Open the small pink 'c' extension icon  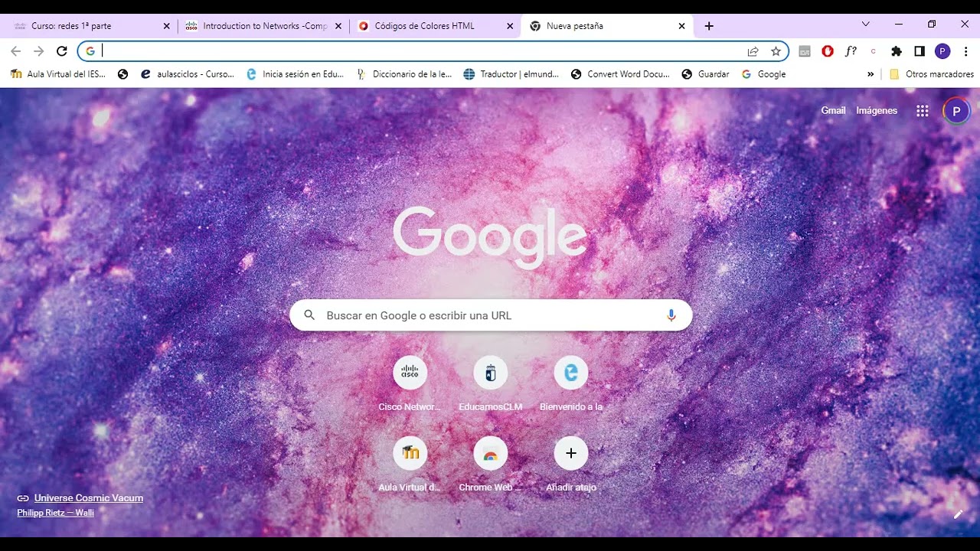[x=874, y=51]
